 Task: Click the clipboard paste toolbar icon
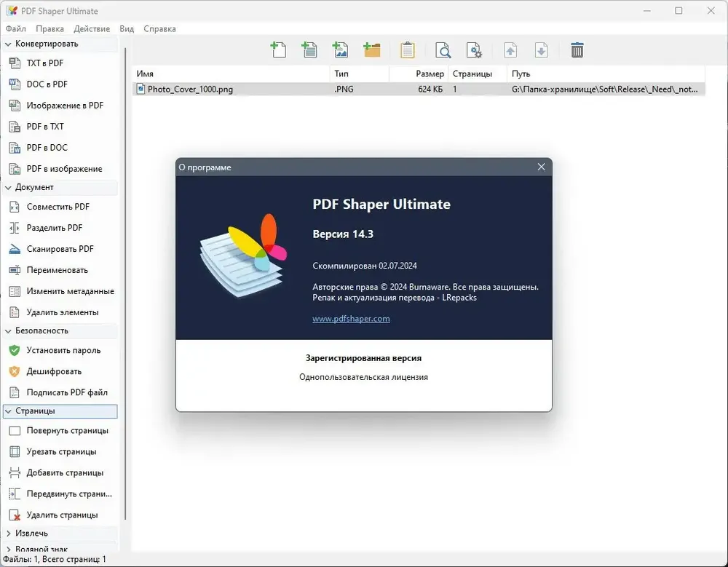tap(407, 49)
